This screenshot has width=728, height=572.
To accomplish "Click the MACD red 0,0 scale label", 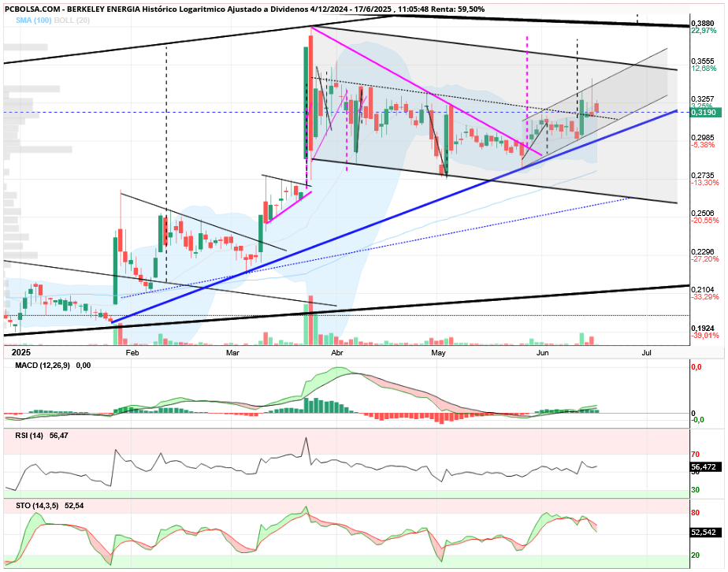I will click(x=696, y=367).
